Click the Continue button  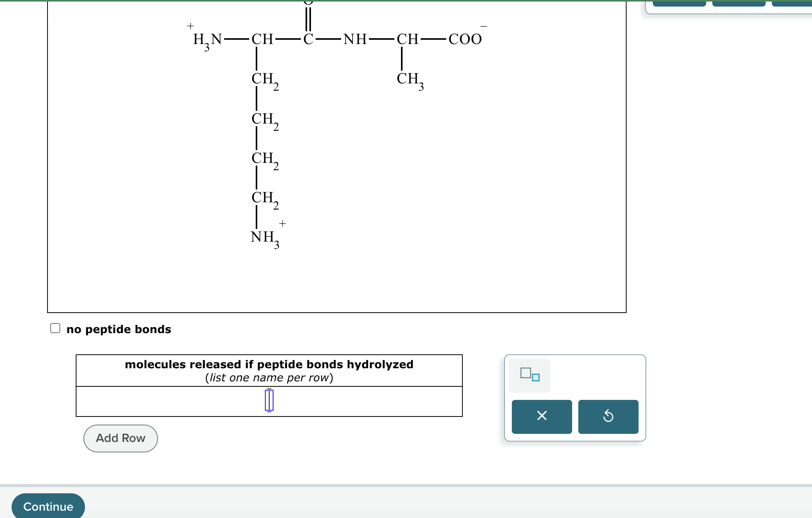click(48, 506)
